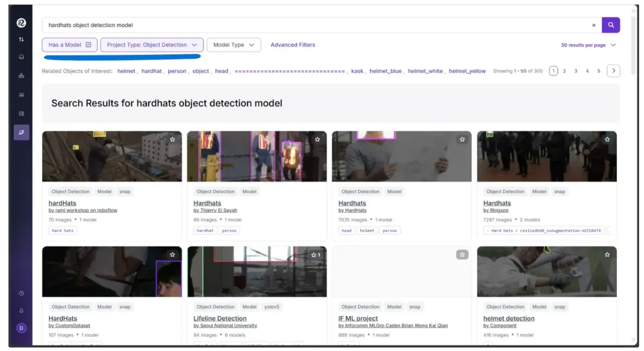The image size is (644, 351).
Task: Go to next results page arrow
Action: click(613, 71)
